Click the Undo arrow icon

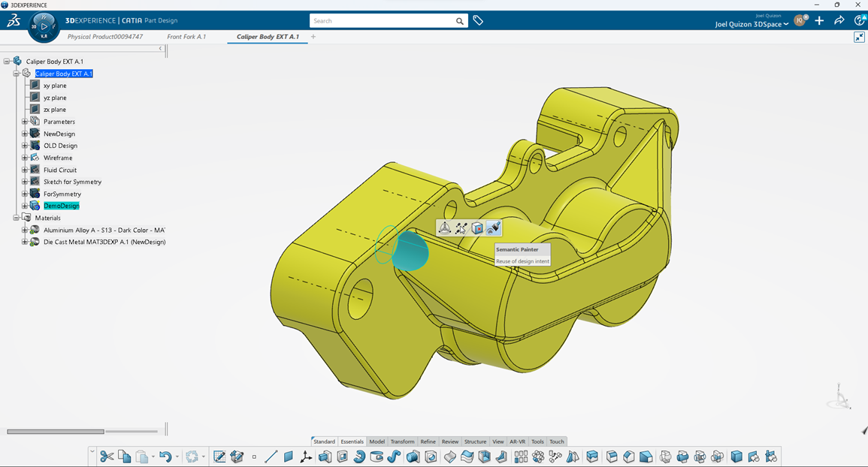[x=165, y=456]
